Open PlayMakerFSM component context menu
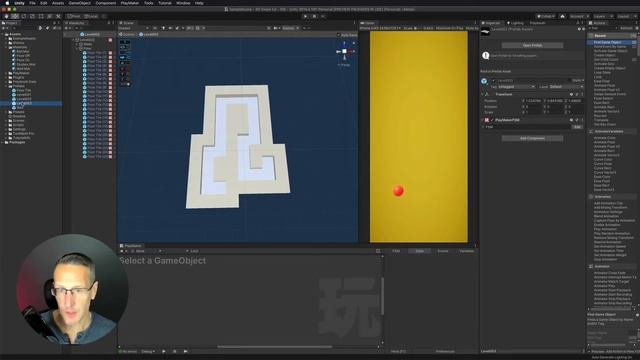The image size is (640, 360). click(582, 120)
